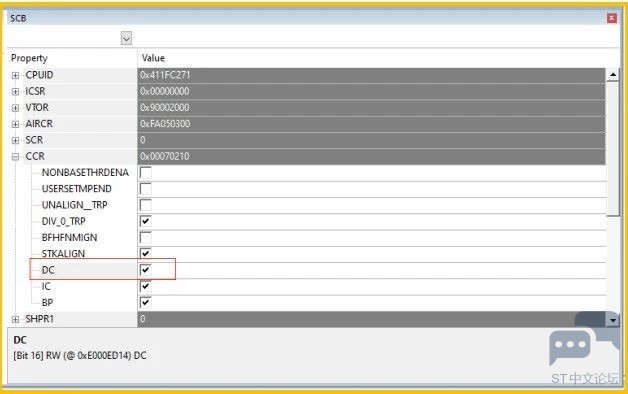The image size is (628, 394).
Task: Uncheck the BP branch prediction checkbox
Action: 145,302
